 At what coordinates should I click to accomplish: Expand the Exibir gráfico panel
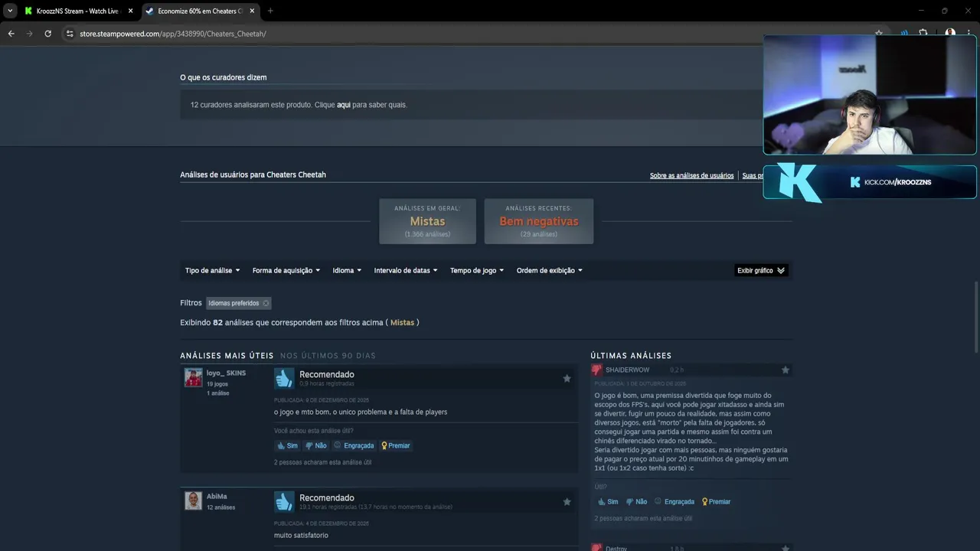coord(761,270)
